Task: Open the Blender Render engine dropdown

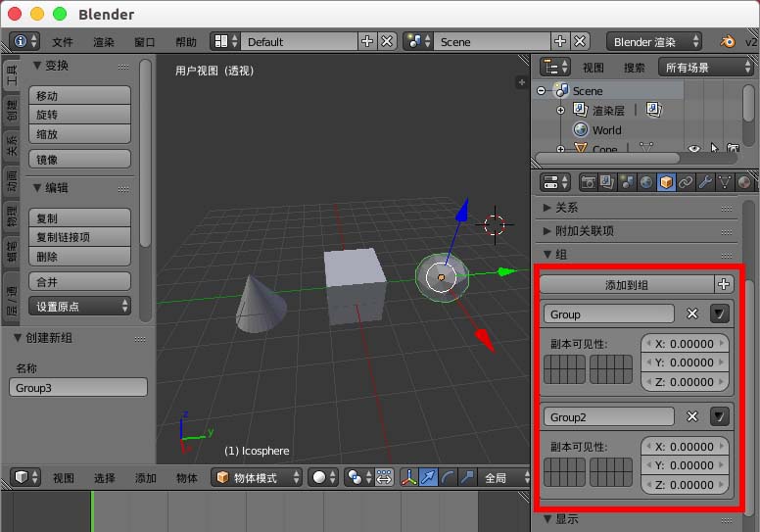Action: [x=653, y=42]
